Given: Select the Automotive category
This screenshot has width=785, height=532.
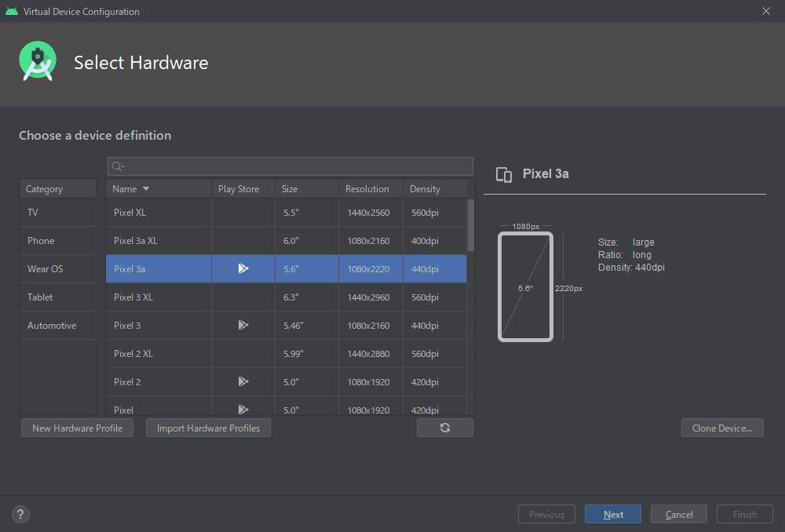Looking at the screenshot, I should click(58, 326).
